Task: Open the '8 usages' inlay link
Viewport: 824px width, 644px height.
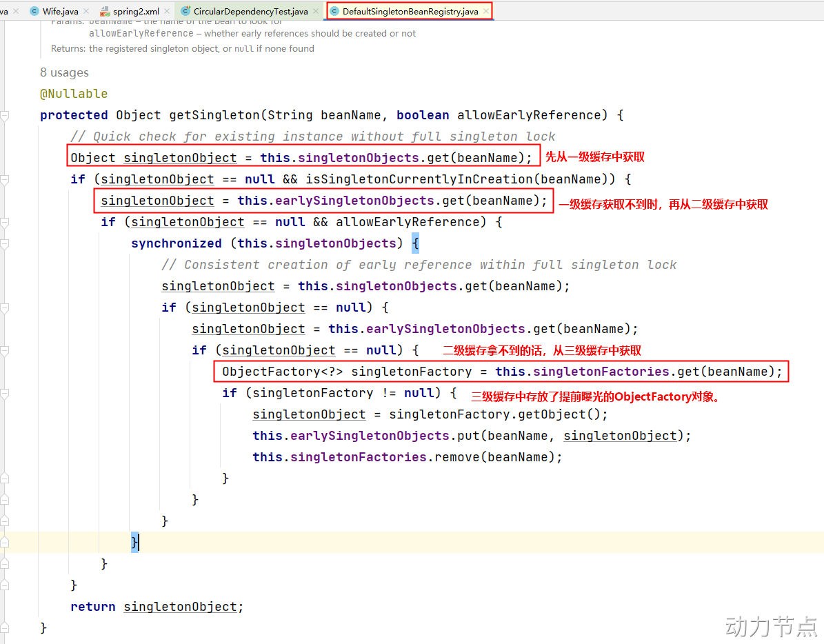Action: coord(64,72)
